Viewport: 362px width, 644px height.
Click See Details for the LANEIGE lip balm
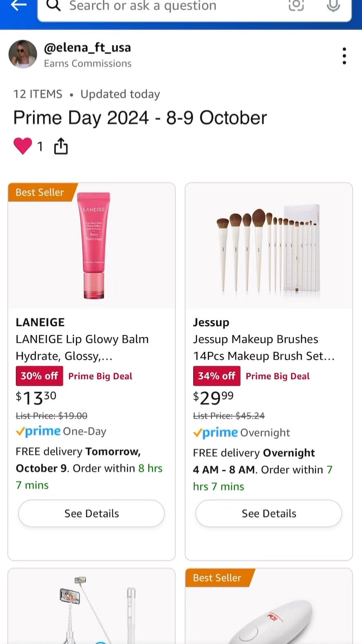(x=91, y=514)
